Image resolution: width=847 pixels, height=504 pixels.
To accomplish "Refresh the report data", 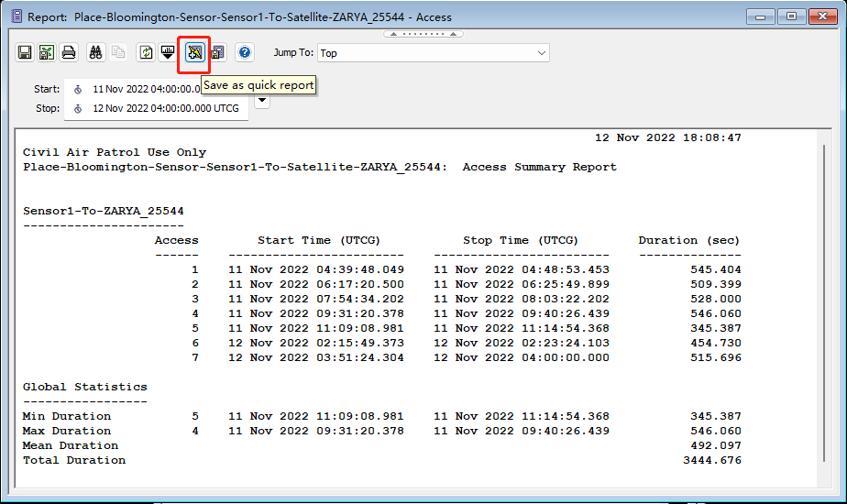I will [146, 52].
